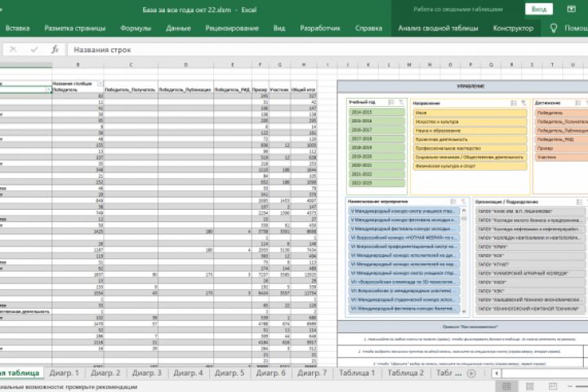
Task: Switch to Диагр. 1 sheet tab
Action: click(65, 373)
